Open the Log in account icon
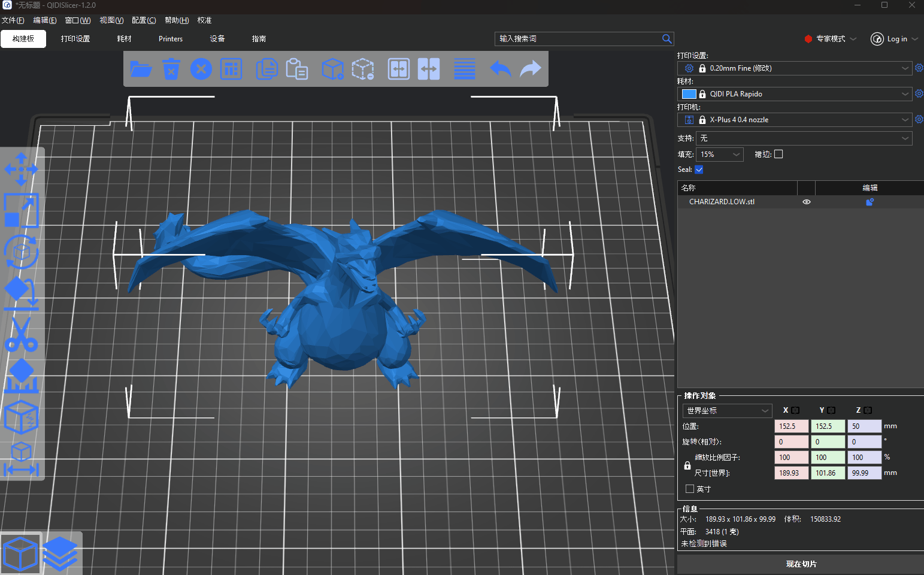Screen dimensions: 924x575 877,39
